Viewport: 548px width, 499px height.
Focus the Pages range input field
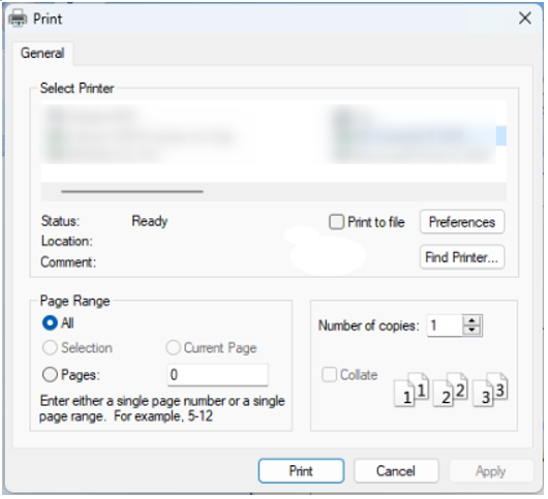[218, 375]
